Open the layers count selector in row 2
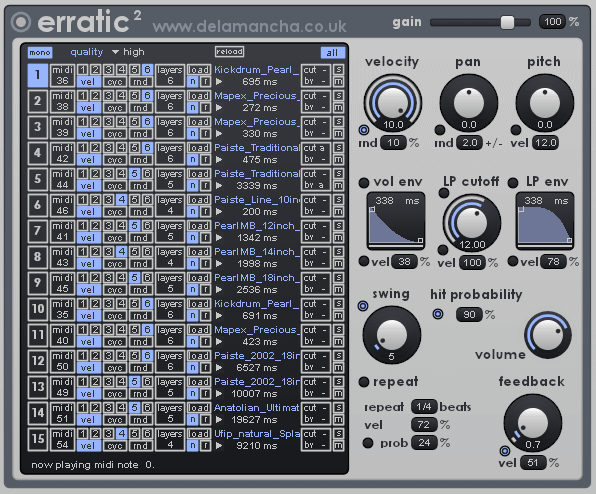Image resolution: width=596 pixels, height=494 pixels. [170, 101]
